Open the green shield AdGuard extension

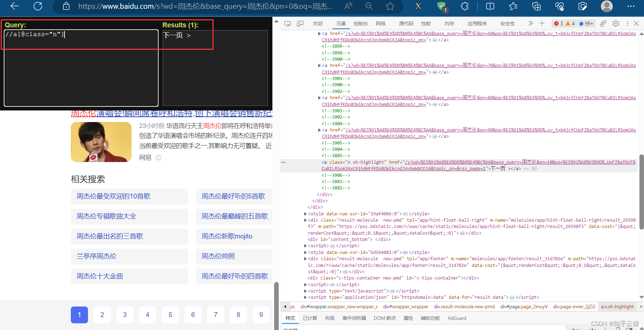click(442, 6)
